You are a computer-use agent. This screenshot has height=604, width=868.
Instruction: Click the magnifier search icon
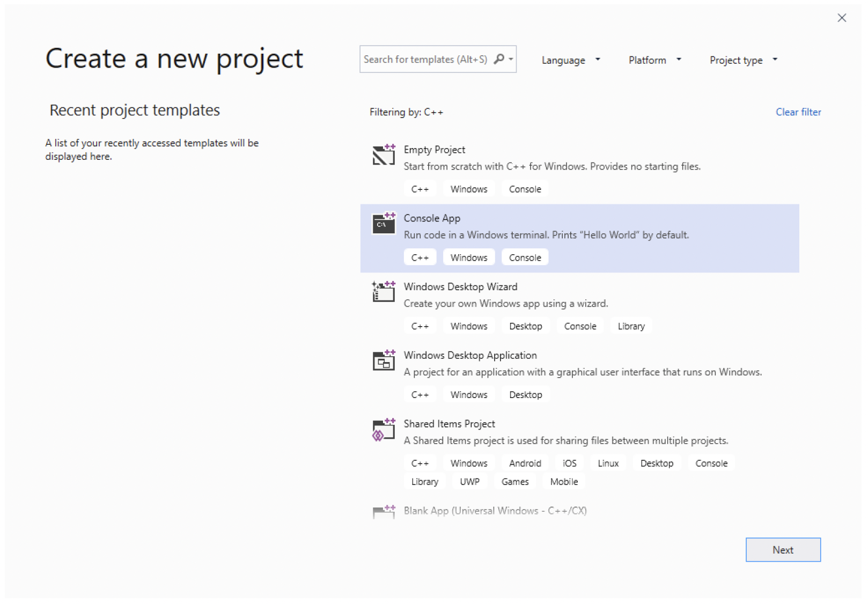(499, 59)
